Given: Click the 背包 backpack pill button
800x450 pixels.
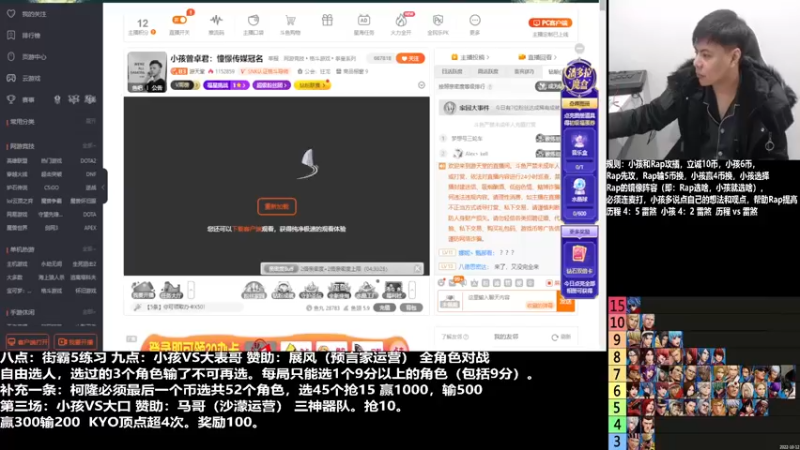Looking at the screenshot, I should tap(411, 308).
